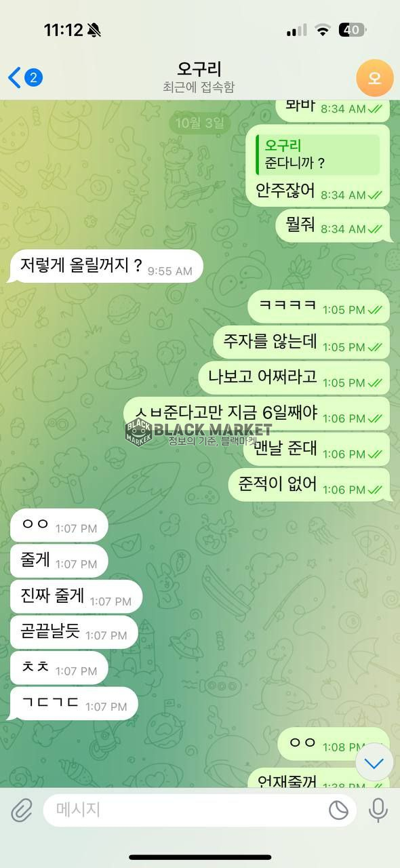This screenshot has height=868, width=400.
Task: Tap the battery indicator in status bar
Action: 352,30
